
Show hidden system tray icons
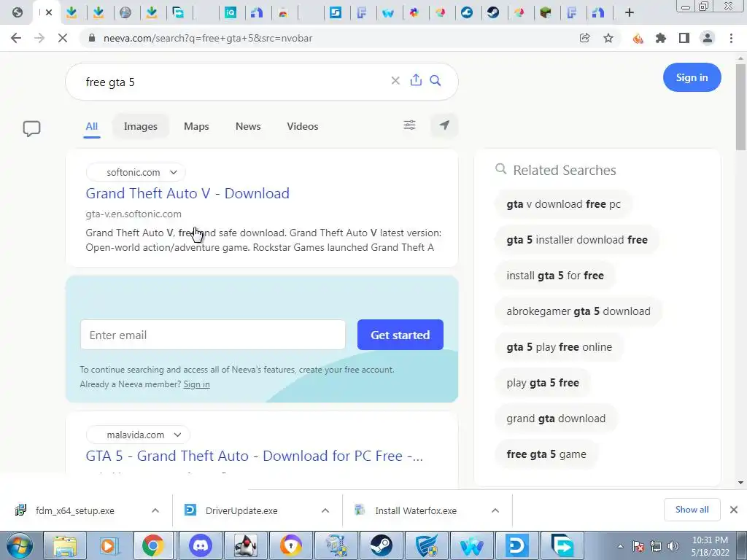pyautogui.click(x=620, y=546)
